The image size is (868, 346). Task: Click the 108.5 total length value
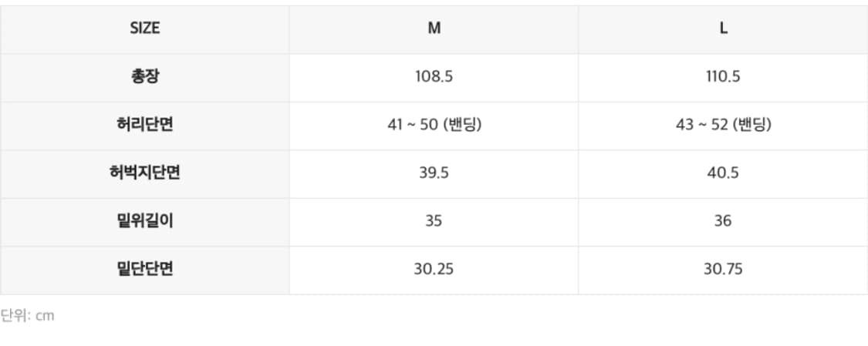pyautogui.click(x=434, y=77)
